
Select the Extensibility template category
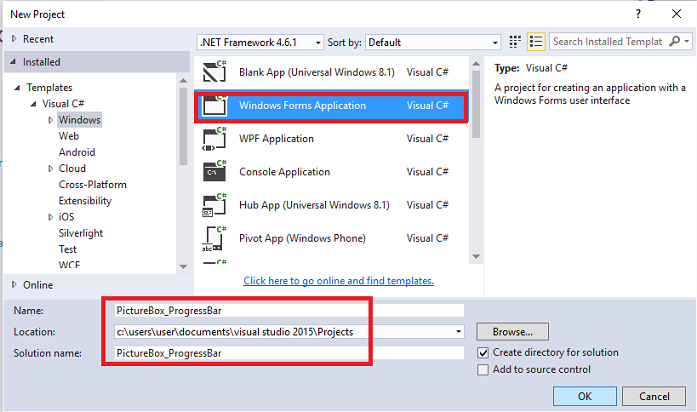point(85,201)
